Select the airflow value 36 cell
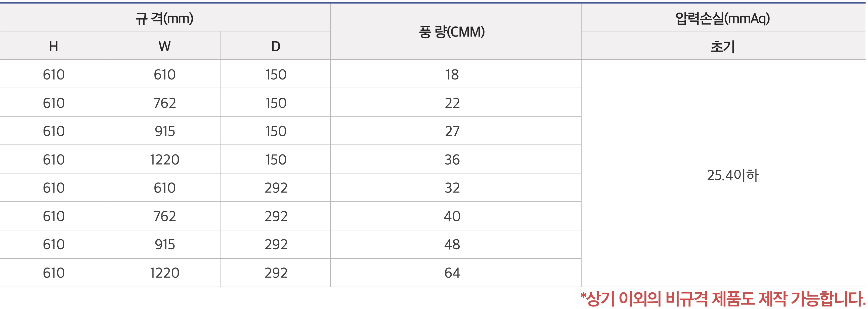This screenshot has height=309, width=868. pos(452,160)
